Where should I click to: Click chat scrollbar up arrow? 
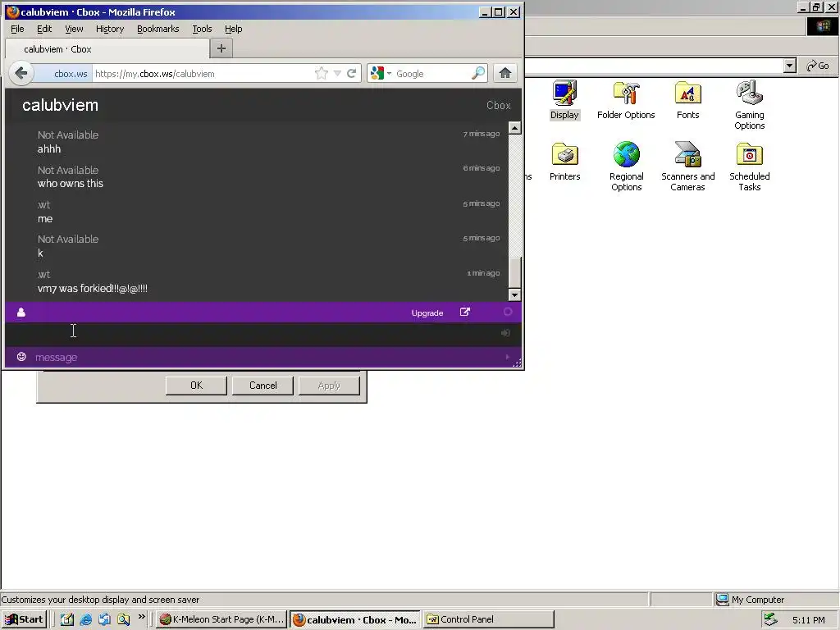[514, 128]
